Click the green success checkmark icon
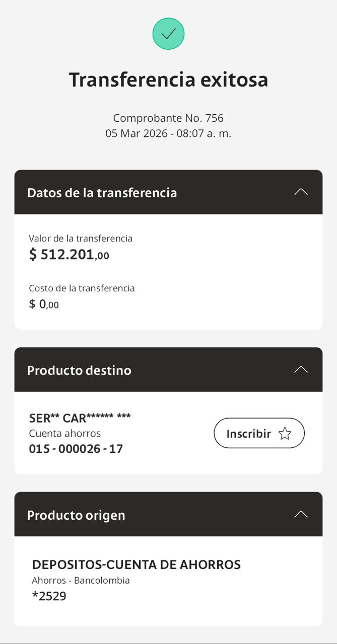This screenshot has width=337, height=644. (x=168, y=34)
